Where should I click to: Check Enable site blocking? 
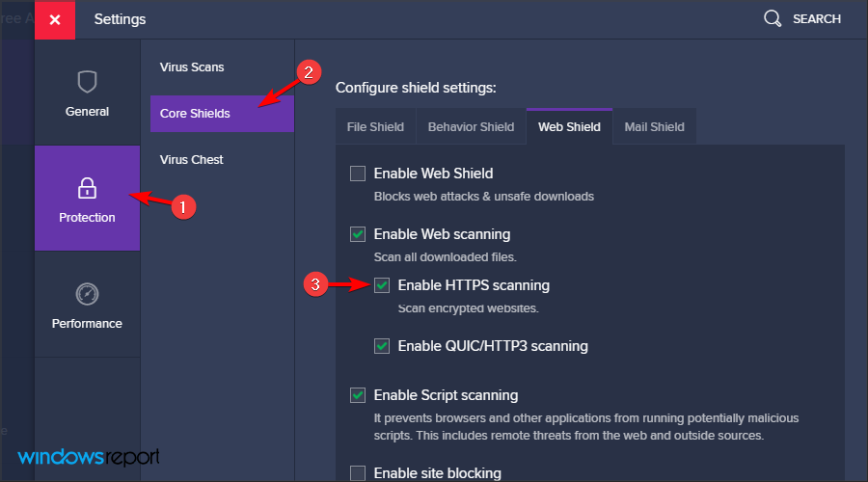(x=358, y=472)
